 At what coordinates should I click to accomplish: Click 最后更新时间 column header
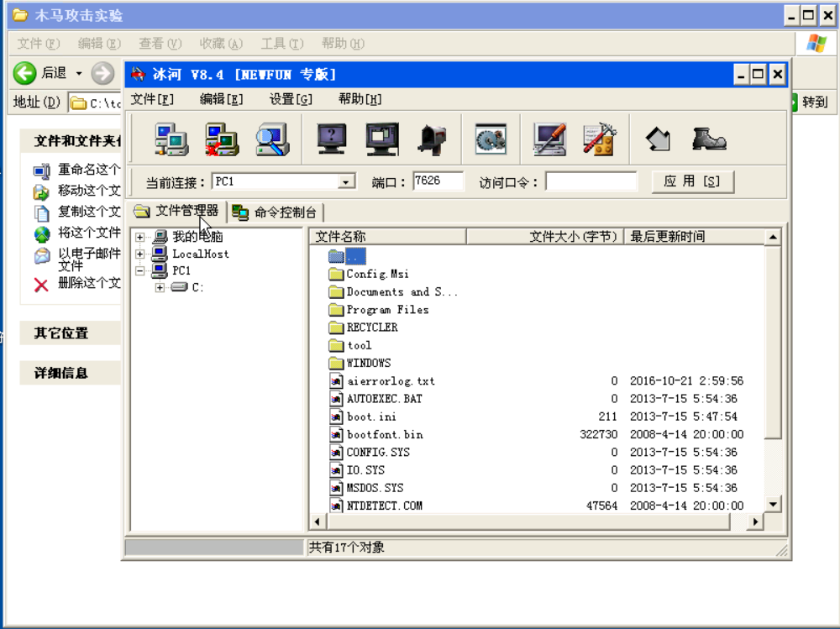coord(695,236)
